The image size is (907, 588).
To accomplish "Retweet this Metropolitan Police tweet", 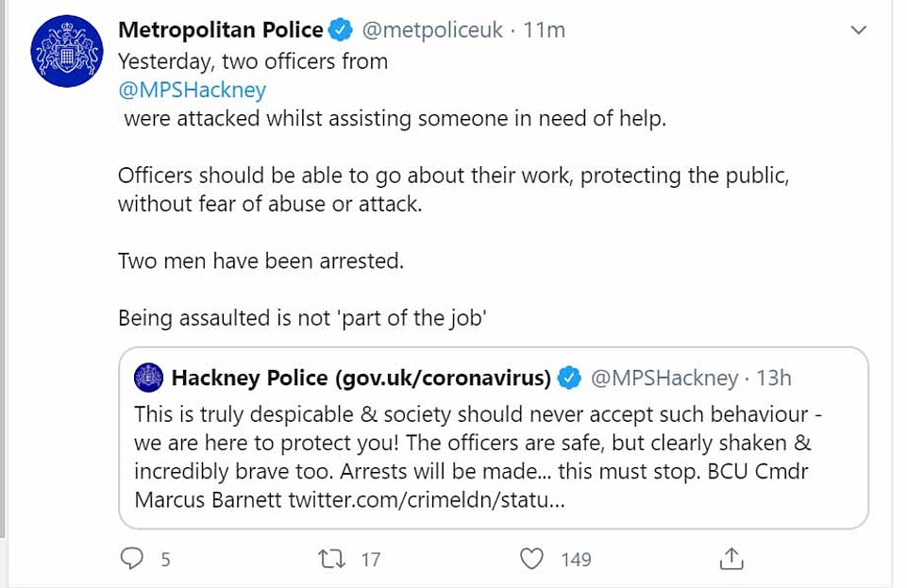I will (331, 559).
